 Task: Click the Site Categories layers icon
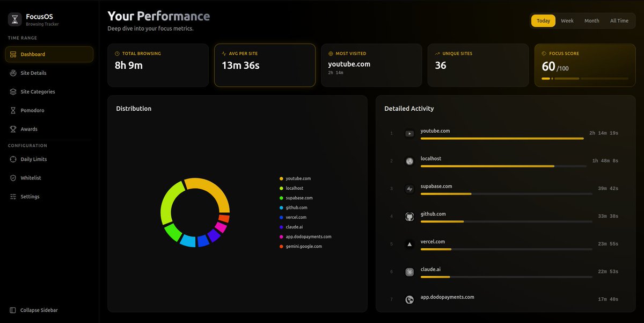click(13, 92)
